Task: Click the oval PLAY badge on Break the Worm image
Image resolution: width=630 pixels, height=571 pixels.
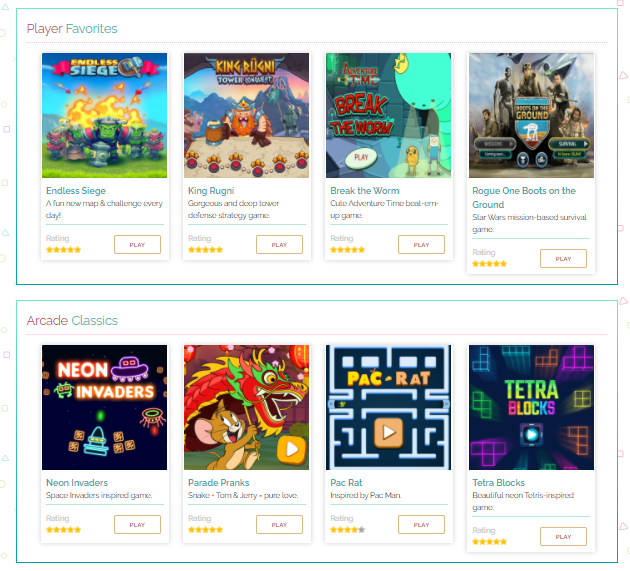Action: pyautogui.click(x=361, y=158)
